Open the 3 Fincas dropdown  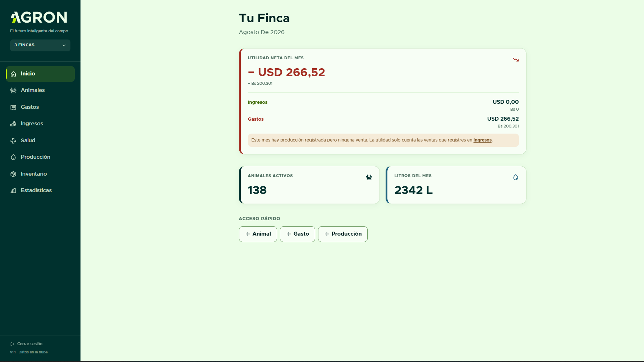pyautogui.click(x=40, y=45)
